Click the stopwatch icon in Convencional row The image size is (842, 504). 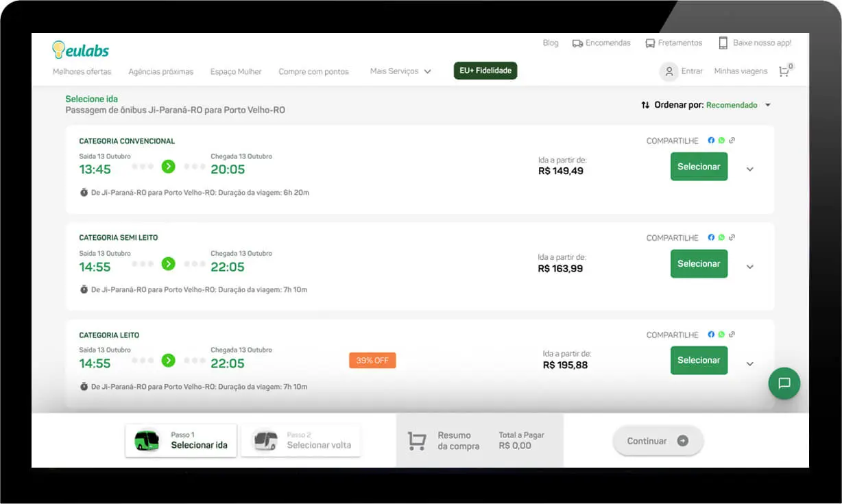coord(84,193)
